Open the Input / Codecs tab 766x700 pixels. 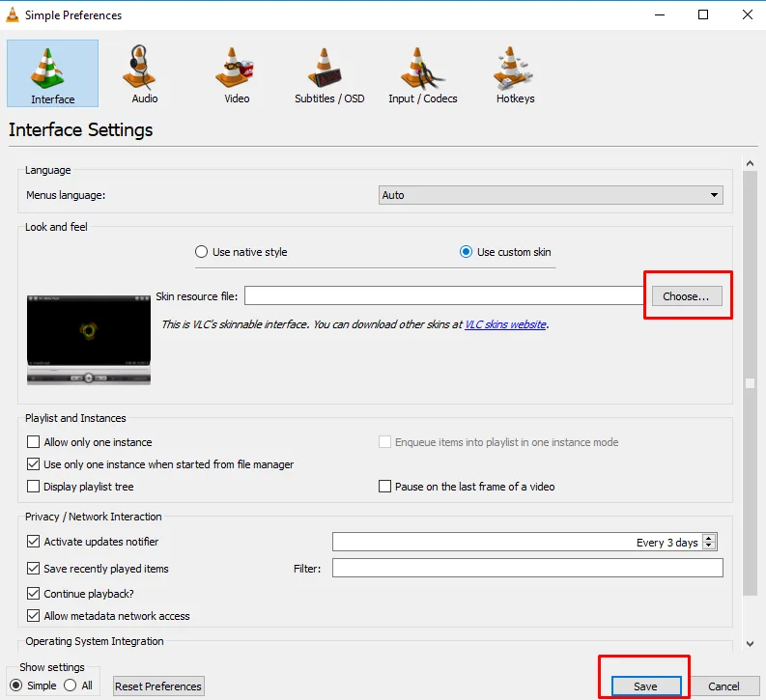pos(422,73)
